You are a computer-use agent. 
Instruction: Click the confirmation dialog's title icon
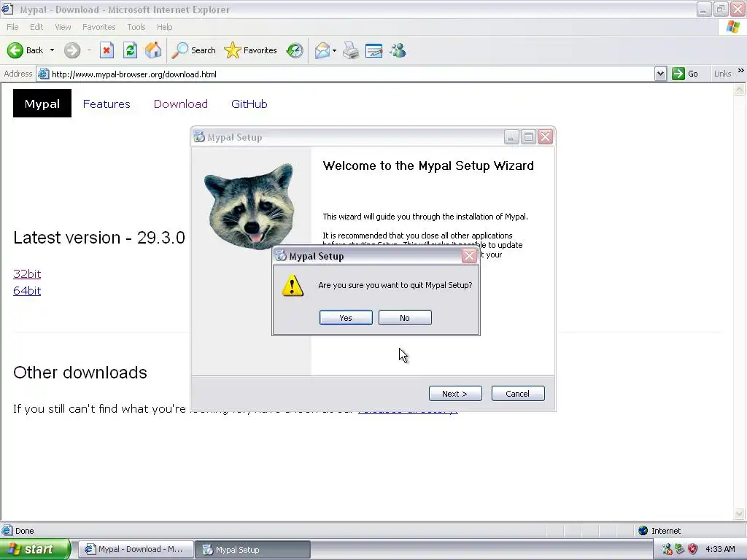(281, 256)
